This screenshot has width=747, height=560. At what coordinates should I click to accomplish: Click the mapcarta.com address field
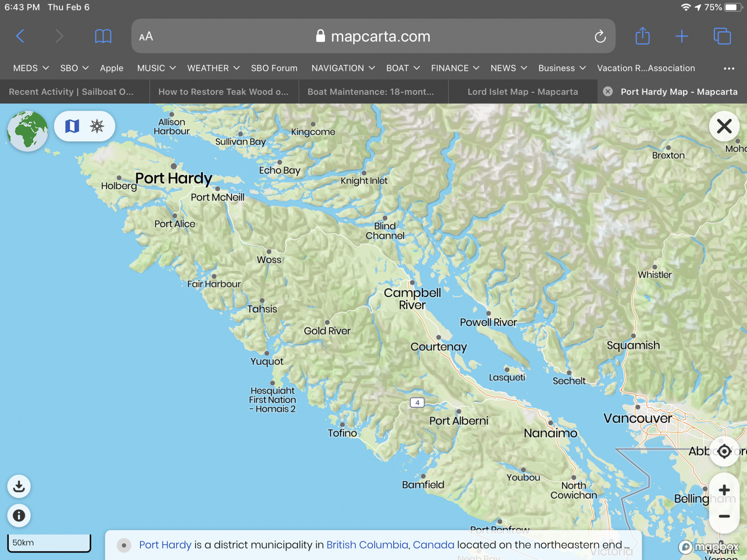[373, 37]
